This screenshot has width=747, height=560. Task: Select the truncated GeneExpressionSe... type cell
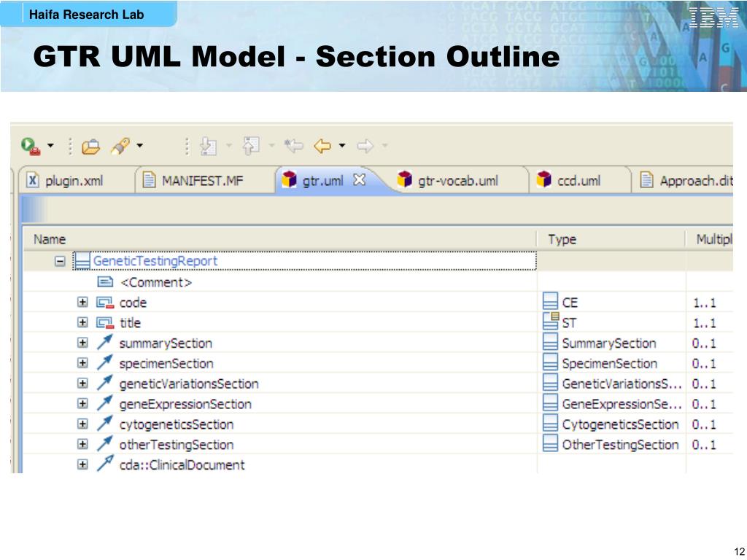coord(622,404)
